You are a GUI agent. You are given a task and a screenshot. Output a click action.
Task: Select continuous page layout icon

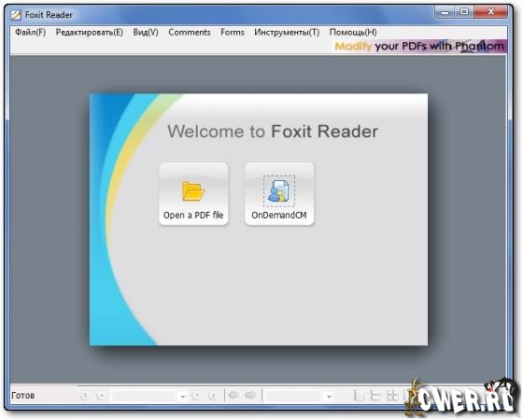click(375, 396)
